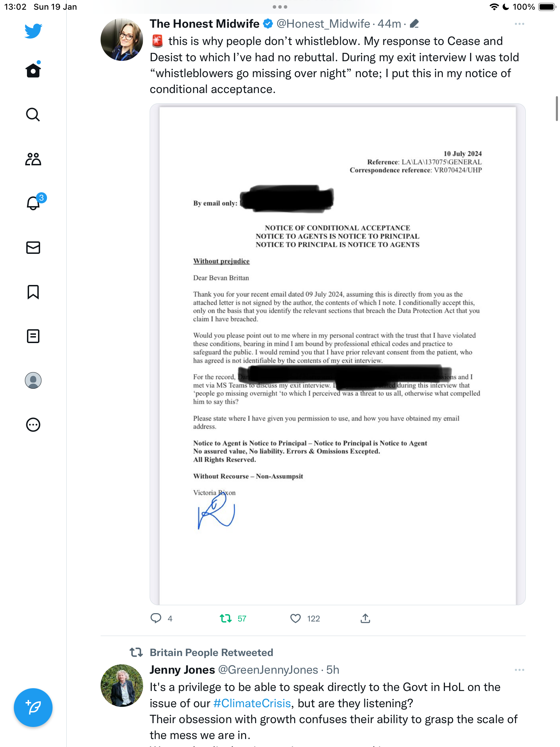Open @Honest_Midwife profile handle
560x747 pixels.
coord(323,24)
